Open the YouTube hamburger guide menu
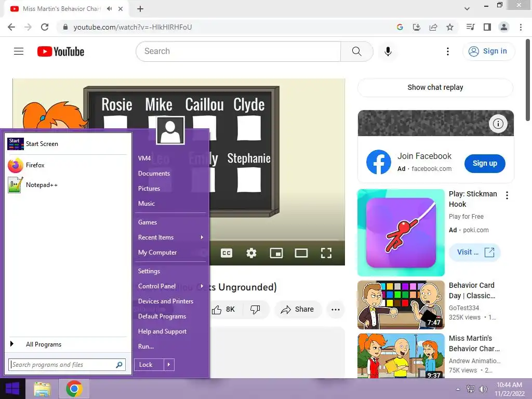This screenshot has height=399, width=532. [19, 51]
